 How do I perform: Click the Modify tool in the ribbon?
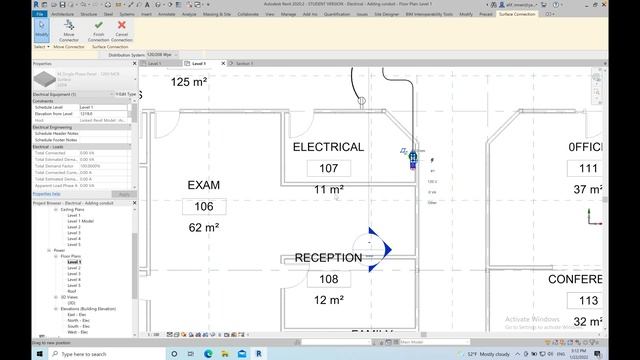point(42,30)
